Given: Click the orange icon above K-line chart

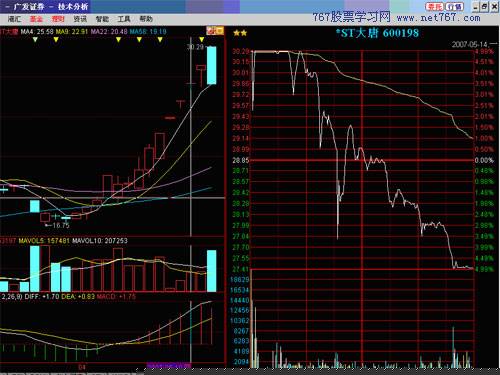Looking at the screenshot, I should coord(215,31).
